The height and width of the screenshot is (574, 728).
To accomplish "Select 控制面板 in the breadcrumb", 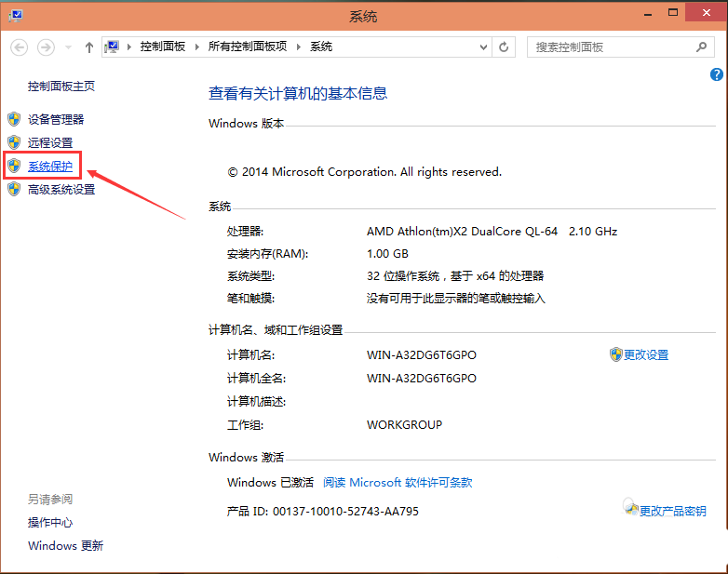I will pos(163,47).
